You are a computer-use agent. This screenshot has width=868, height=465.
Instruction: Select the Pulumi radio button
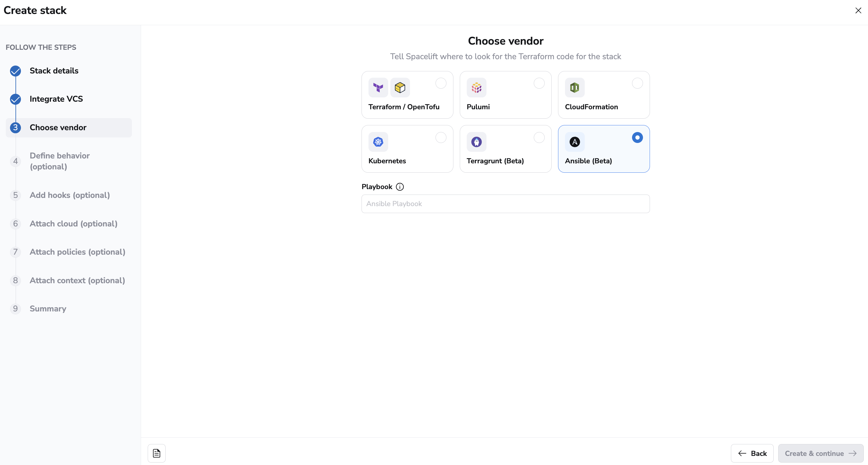point(539,83)
